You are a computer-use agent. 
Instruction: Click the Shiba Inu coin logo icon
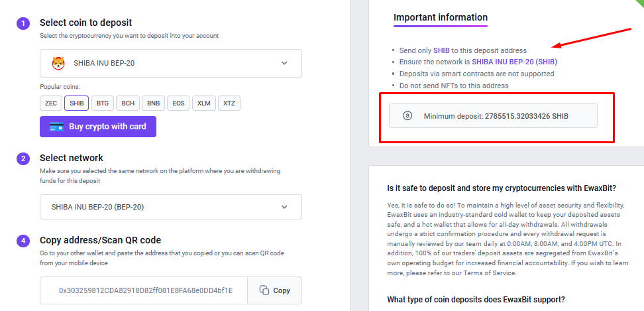point(58,63)
